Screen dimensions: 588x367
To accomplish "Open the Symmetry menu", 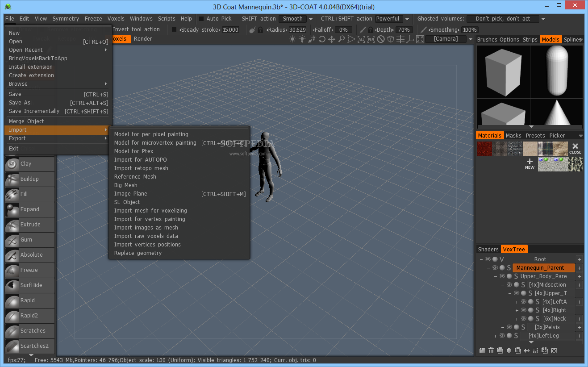I will point(66,19).
